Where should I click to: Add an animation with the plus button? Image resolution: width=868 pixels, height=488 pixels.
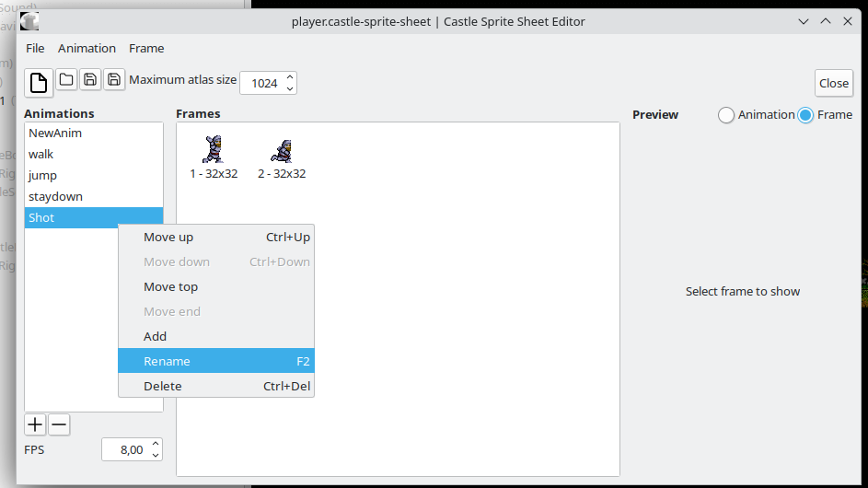tap(35, 424)
